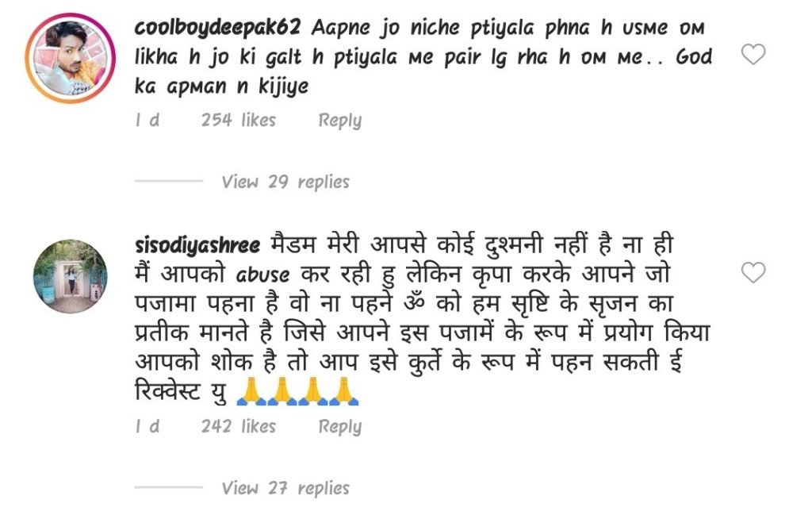Click the word abuse in sisodiyashree's comment
812x511 pixels.
[x=263, y=275]
